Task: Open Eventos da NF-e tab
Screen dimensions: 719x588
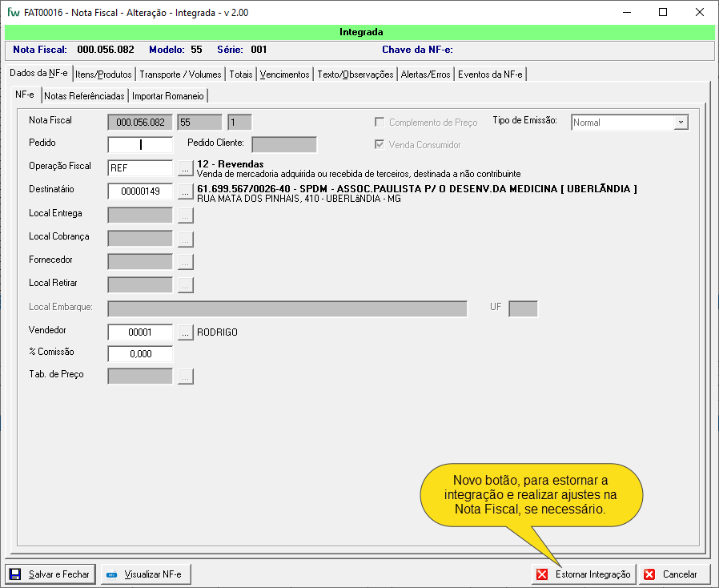Action: [x=490, y=75]
